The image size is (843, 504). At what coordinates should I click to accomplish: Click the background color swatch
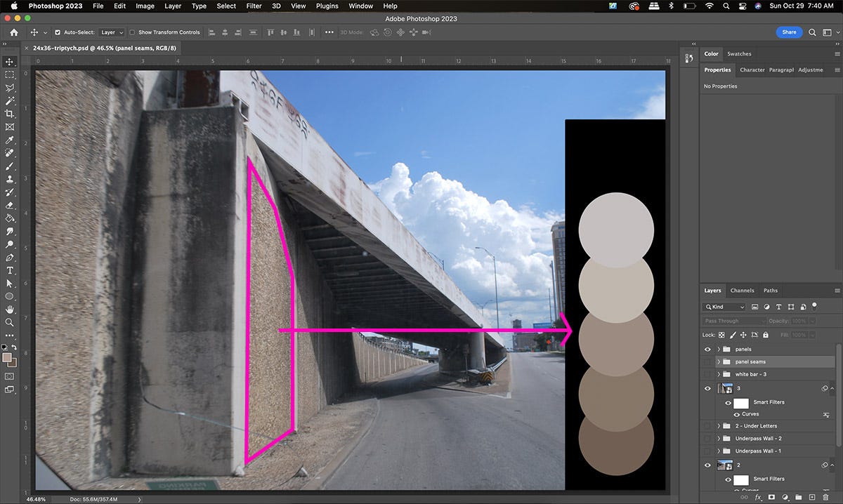[13, 363]
